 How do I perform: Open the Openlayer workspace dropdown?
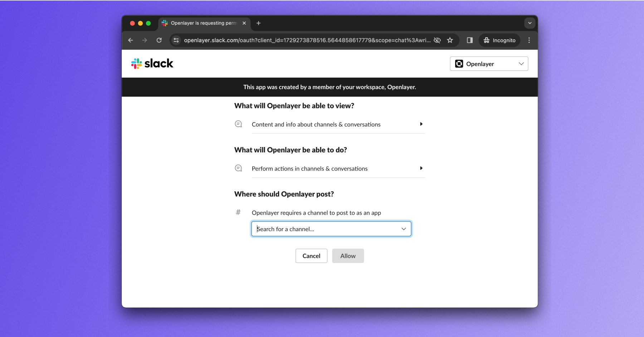coord(489,64)
